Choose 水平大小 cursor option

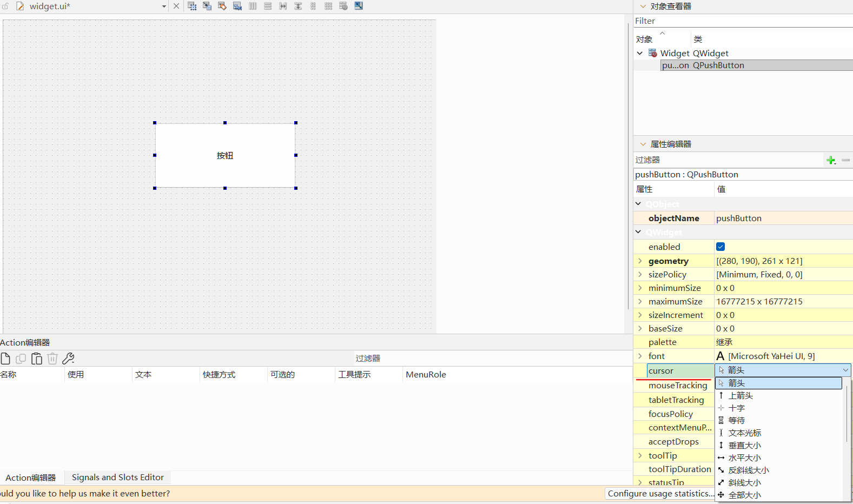(x=779, y=457)
